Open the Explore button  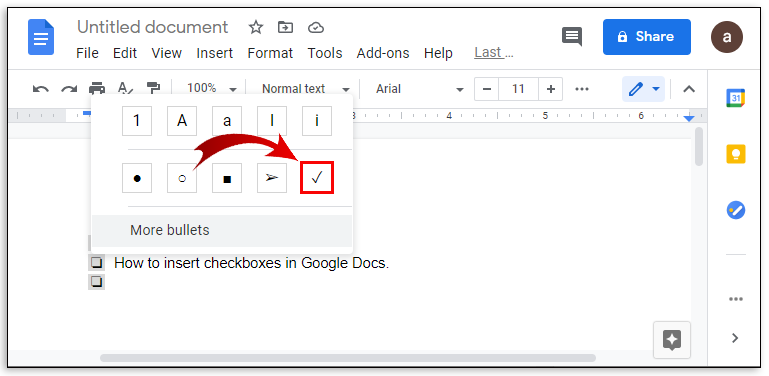tap(672, 340)
